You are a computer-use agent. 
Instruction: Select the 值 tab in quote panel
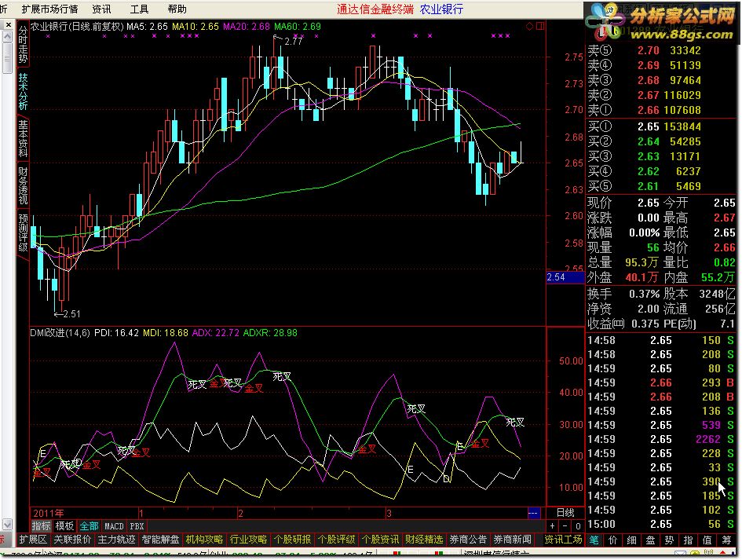707,540
